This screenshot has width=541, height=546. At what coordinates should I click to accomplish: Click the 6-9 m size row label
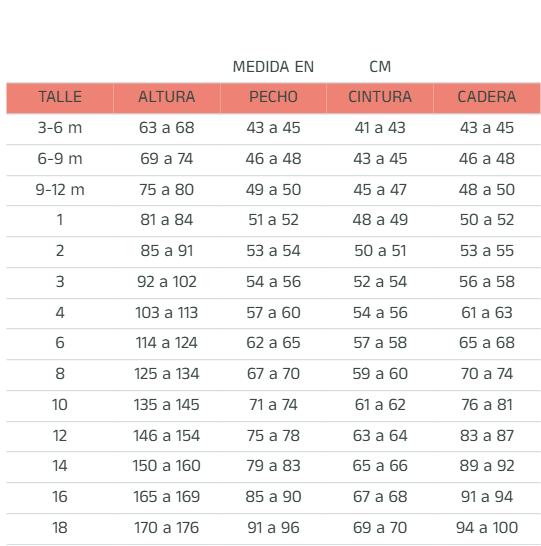click(60, 159)
